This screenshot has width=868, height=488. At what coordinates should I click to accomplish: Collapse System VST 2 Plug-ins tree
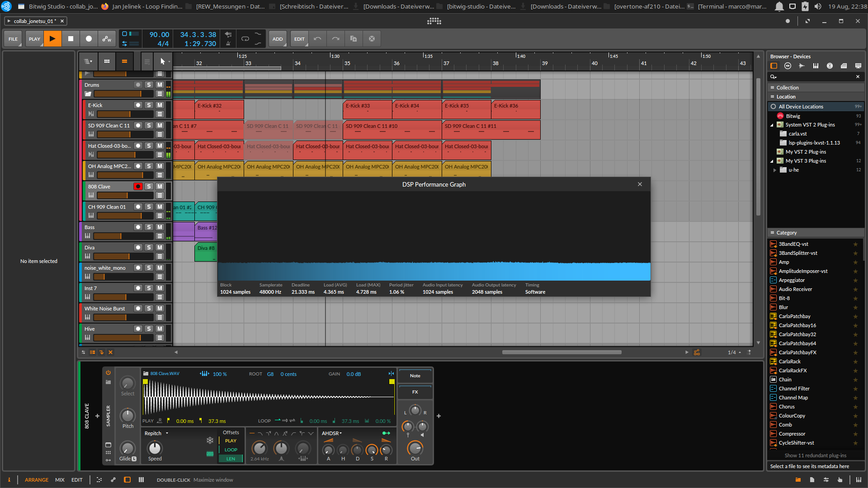(x=772, y=125)
